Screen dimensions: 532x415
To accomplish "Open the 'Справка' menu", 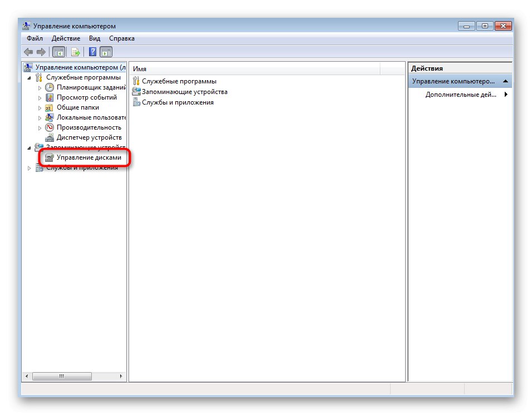I will [x=121, y=38].
